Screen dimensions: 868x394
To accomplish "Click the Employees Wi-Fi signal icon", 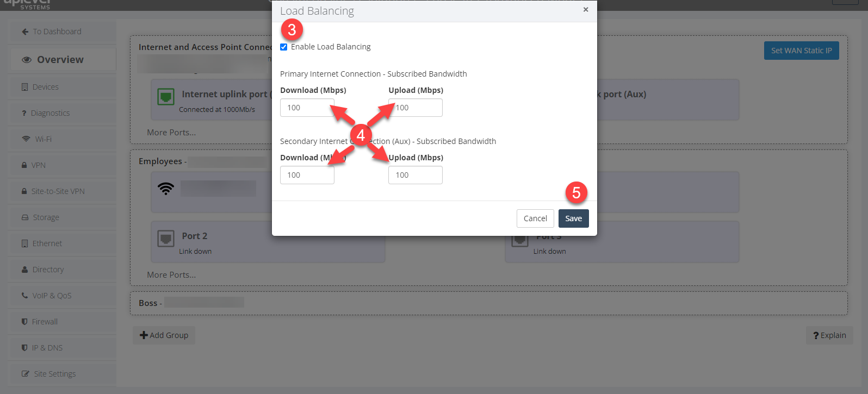I will tap(166, 189).
